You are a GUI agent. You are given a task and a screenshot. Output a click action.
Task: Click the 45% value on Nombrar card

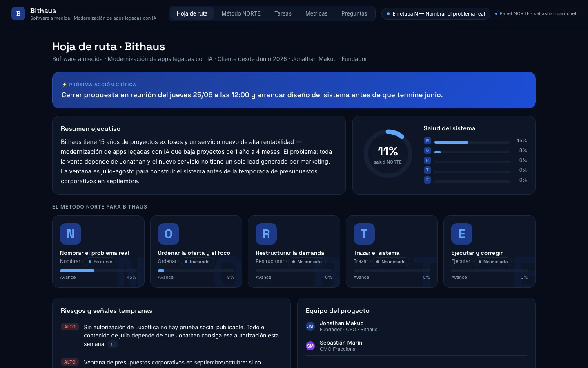(131, 277)
